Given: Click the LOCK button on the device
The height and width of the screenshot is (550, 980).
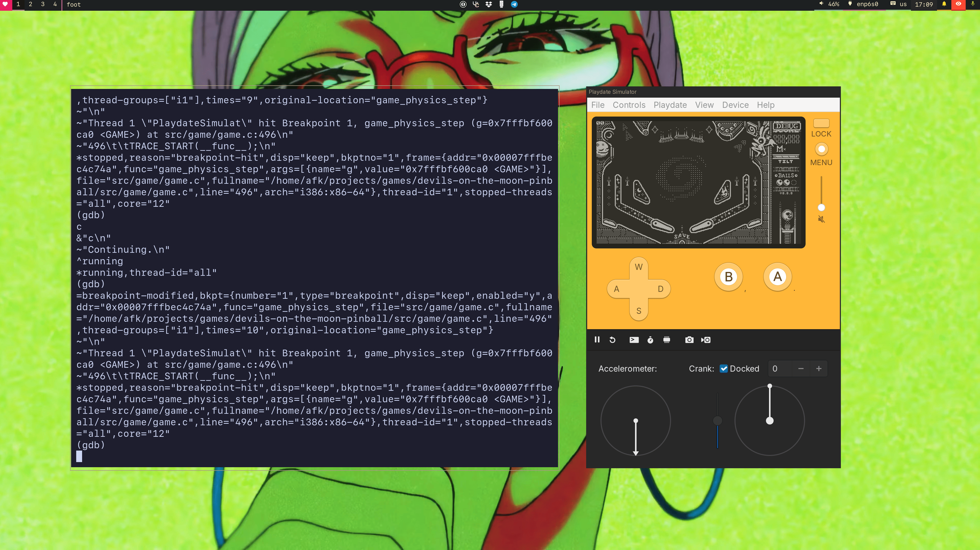Looking at the screenshot, I should click(x=821, y=123).
